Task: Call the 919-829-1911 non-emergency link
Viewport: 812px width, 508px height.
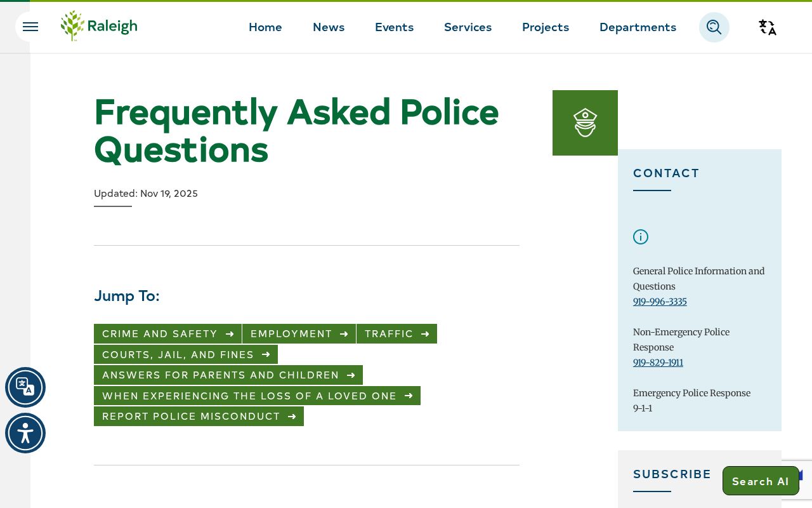Action: tap(658, 363)
